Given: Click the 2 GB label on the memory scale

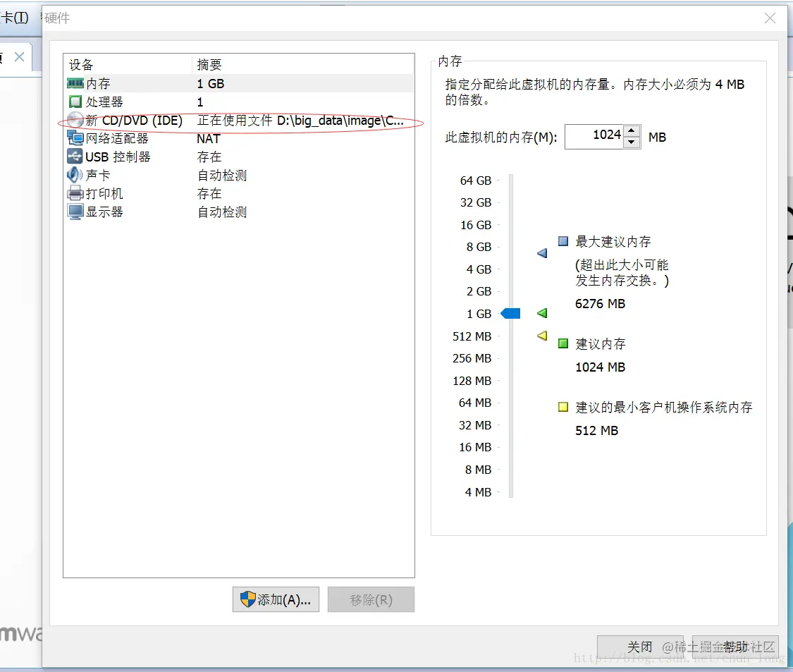Looking at the screenshot, I should [479, 291].
